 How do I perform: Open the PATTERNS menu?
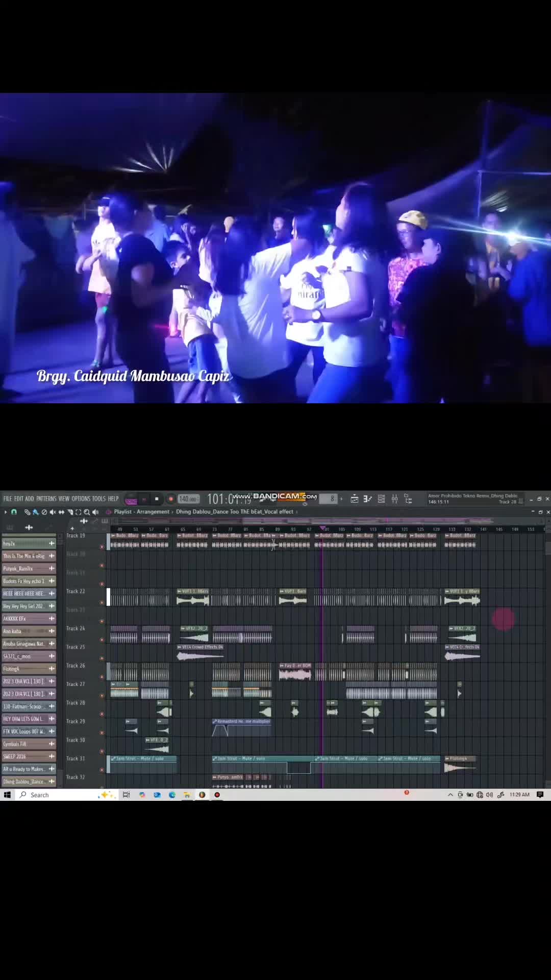(46, 499)
